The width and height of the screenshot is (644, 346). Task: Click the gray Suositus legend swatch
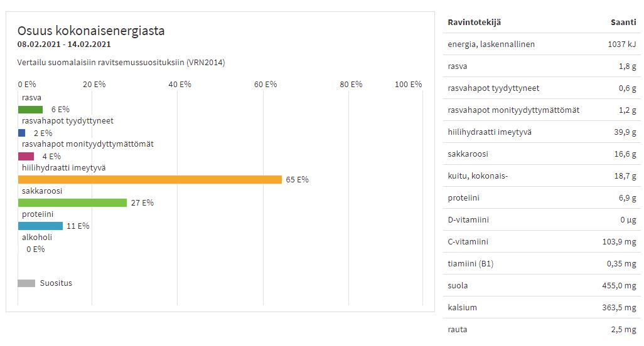pos(26,283)
